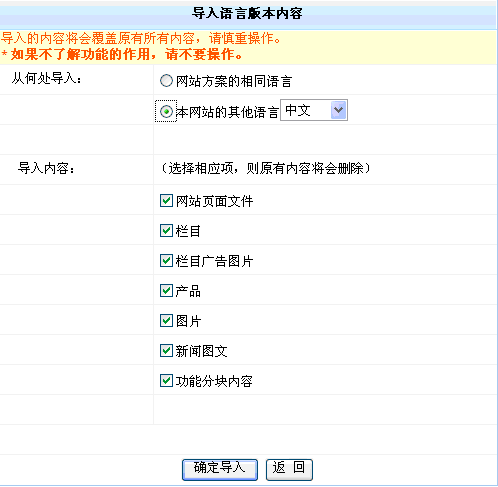Viewport: 498px width, 487px height.
Task: Click the 网站页面文件 label text
Action: [x=214, y=201]
